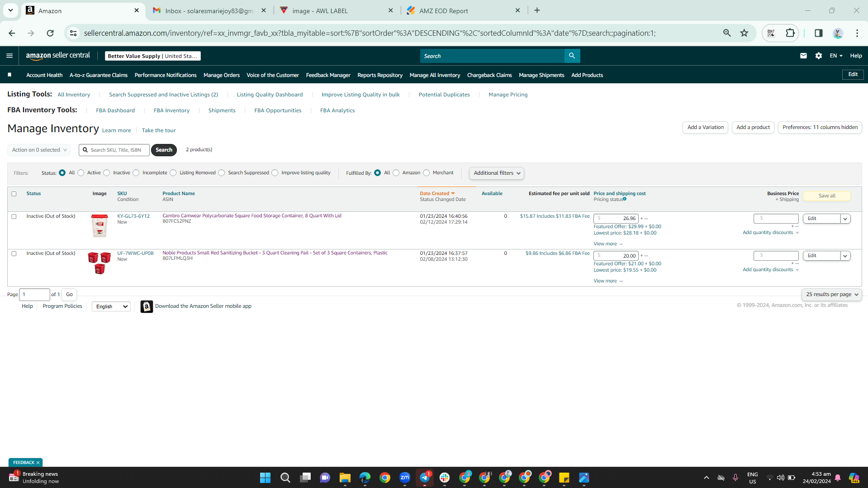Select the Incomplete status filter
The width and height of the screenshot is (868, 488).
point(136,173)
